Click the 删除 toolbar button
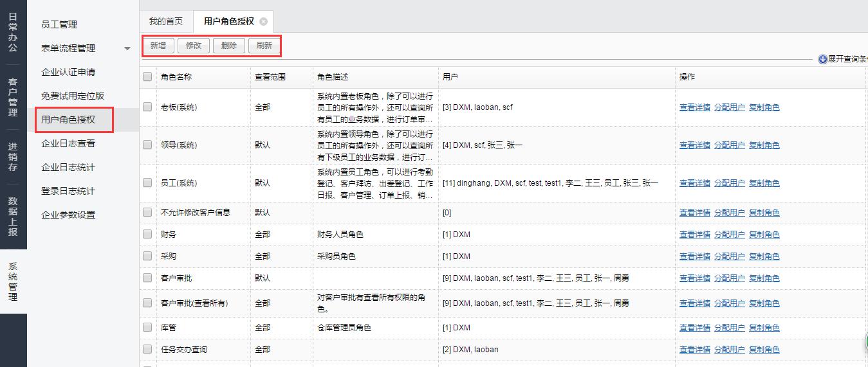This screenshot has height=367, width=868. (x=228, y=46)
